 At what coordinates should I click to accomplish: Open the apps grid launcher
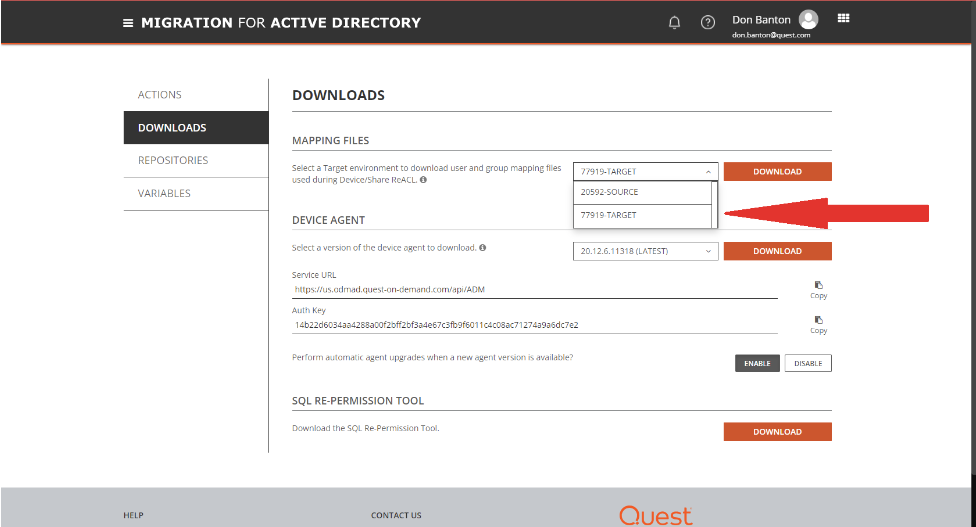843,18
